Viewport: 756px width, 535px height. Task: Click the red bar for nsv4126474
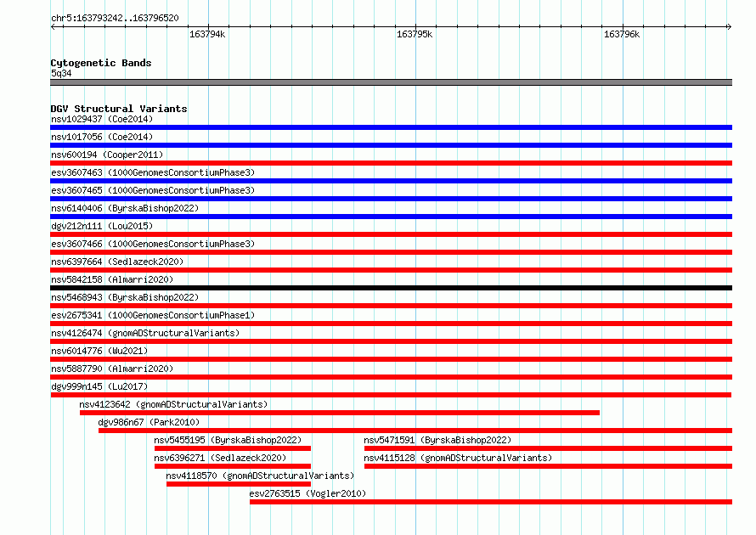click(391, 341)
